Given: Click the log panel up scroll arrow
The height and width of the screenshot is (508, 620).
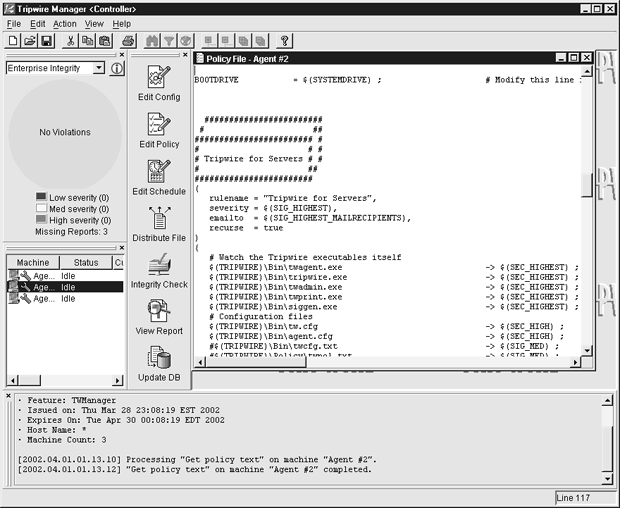Looking at the screenshot, I should point(608,400).
